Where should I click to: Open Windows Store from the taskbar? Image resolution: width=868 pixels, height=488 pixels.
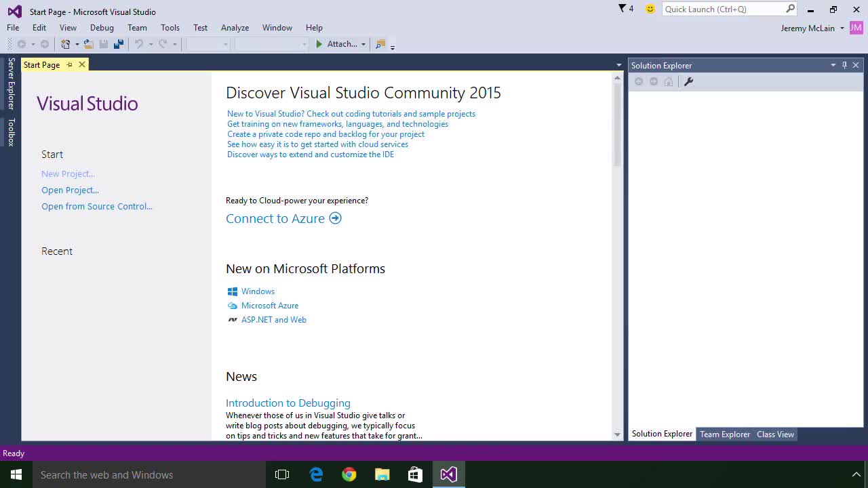(x=415, y=474)
